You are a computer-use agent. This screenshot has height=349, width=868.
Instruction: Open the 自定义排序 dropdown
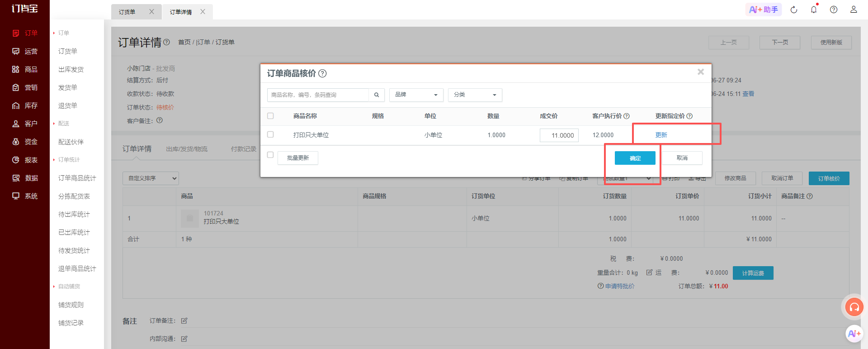click(151, 178)
